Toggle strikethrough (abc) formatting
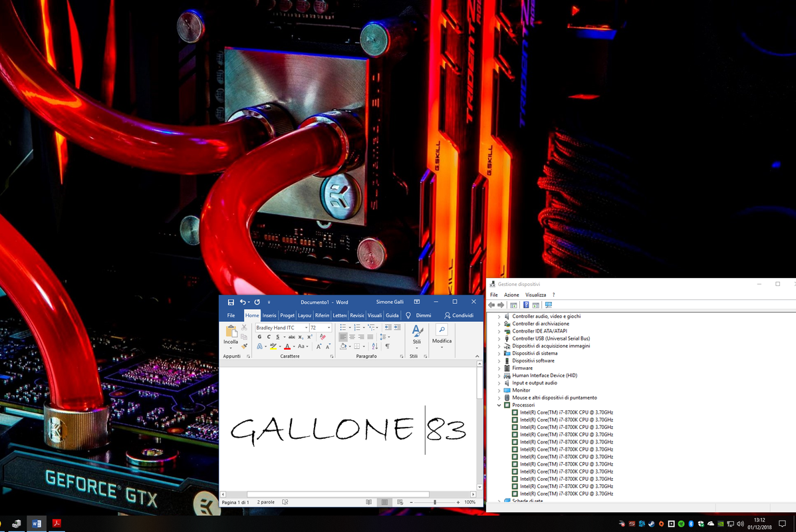The height and width of the screenshot is (532, 796). (292, 336)
